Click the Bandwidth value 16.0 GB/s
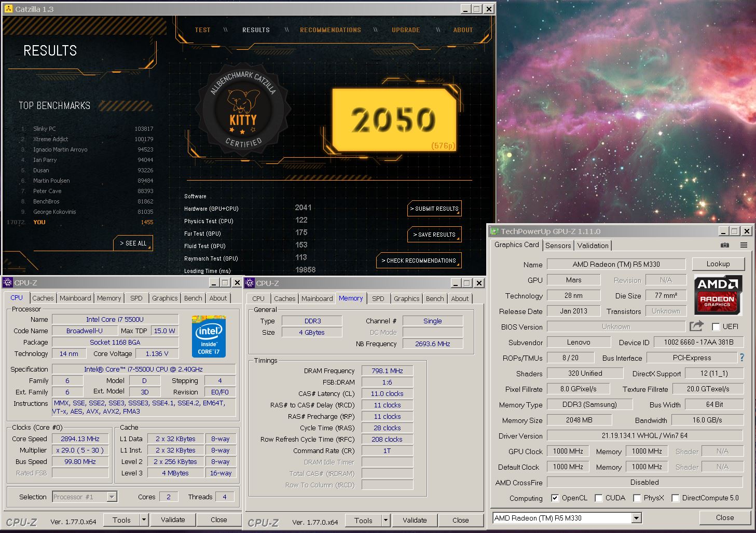 (x=707, y=420)
